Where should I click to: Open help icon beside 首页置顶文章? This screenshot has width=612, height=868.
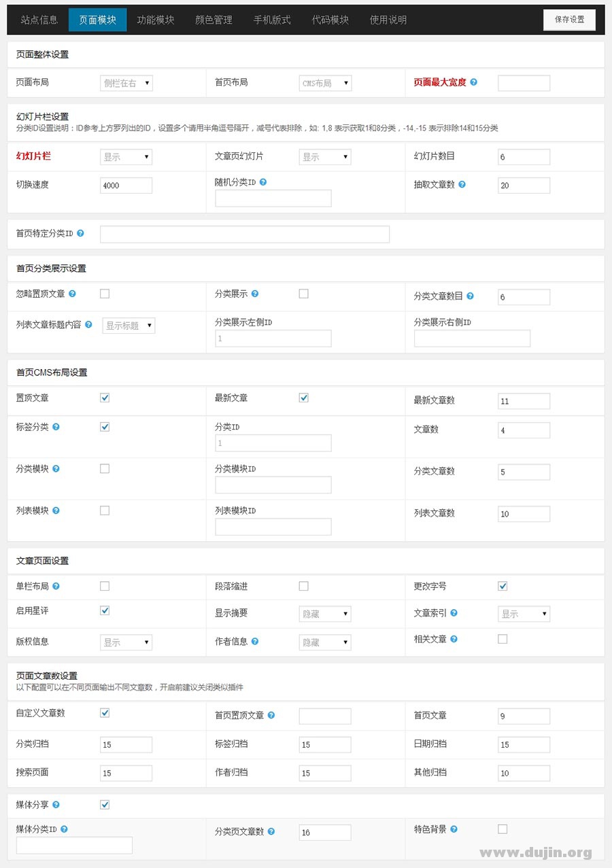tap(271, 715)
